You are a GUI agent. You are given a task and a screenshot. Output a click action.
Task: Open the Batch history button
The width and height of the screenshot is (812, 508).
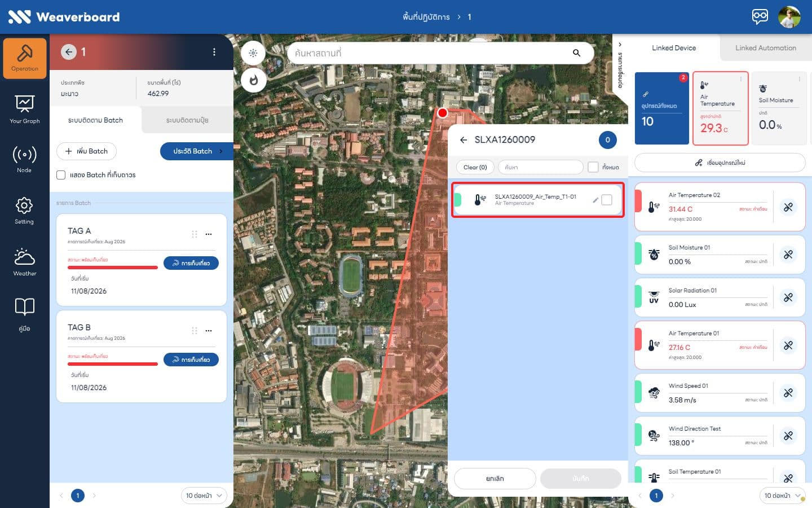tap(197, 151)
